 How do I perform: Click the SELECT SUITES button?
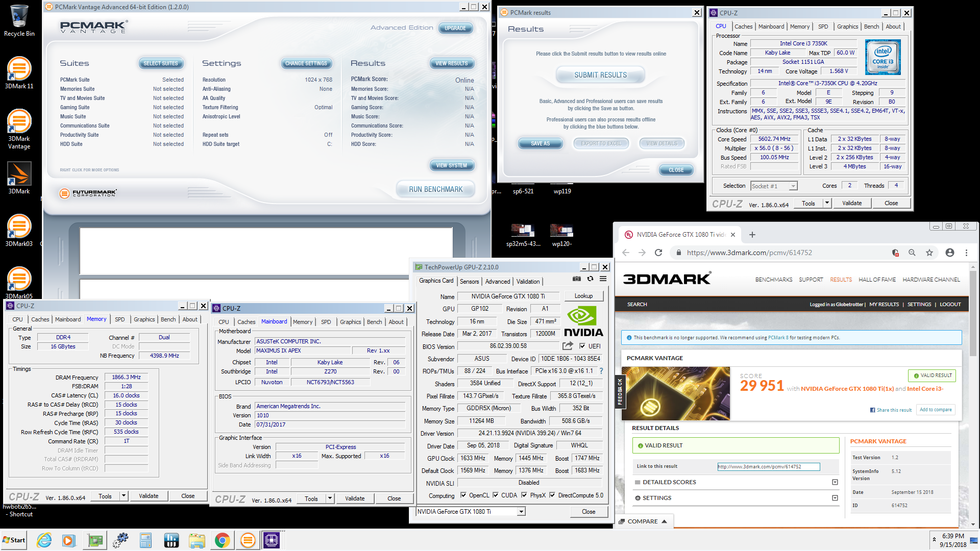[161, 63]
